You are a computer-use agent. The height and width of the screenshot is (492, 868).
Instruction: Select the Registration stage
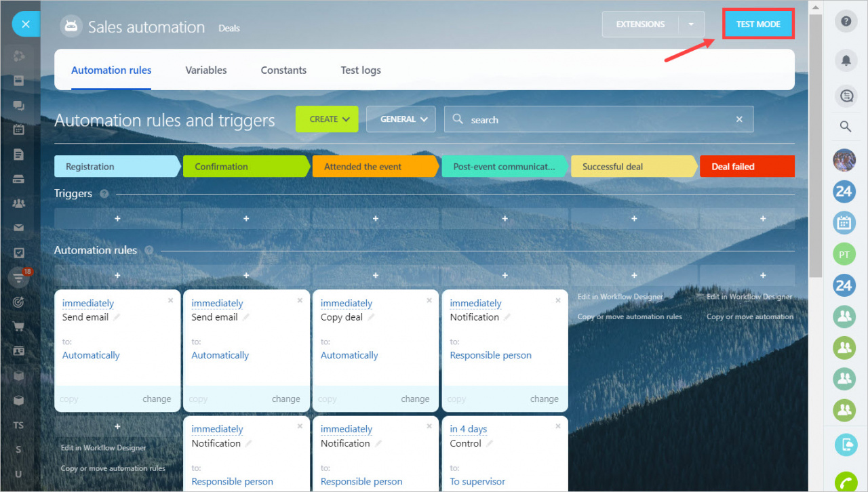[117, 166]
